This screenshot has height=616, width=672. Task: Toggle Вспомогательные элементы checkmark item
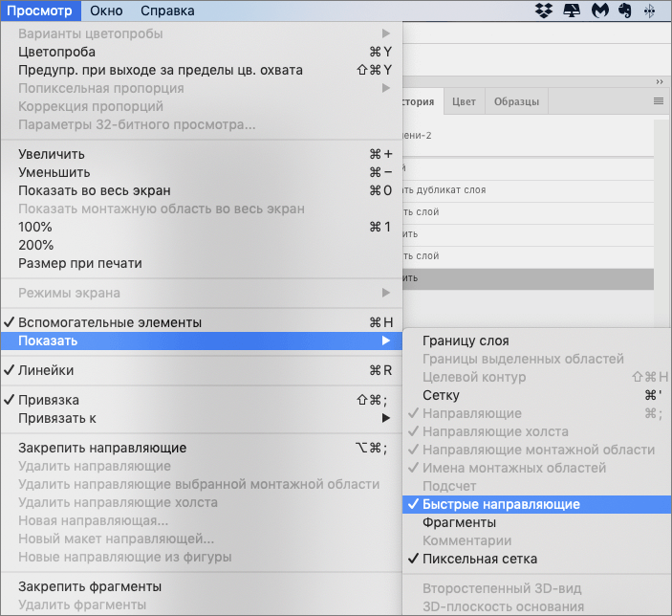(x=202, y=322)
